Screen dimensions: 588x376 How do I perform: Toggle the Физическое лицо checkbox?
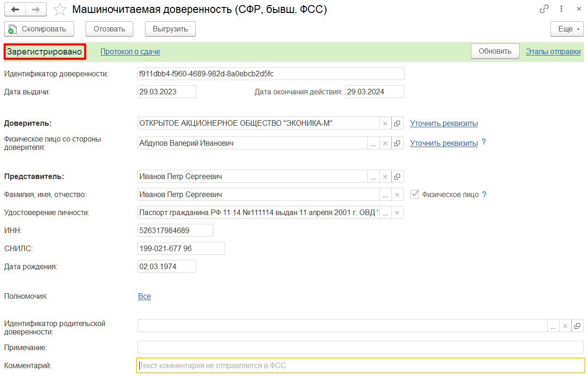click(415, 195)
